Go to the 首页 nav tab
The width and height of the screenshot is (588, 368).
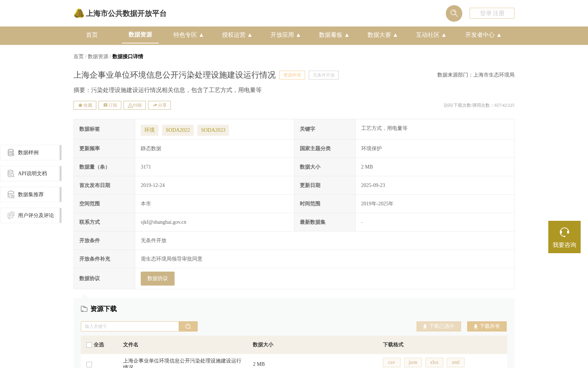coord(92,35)
